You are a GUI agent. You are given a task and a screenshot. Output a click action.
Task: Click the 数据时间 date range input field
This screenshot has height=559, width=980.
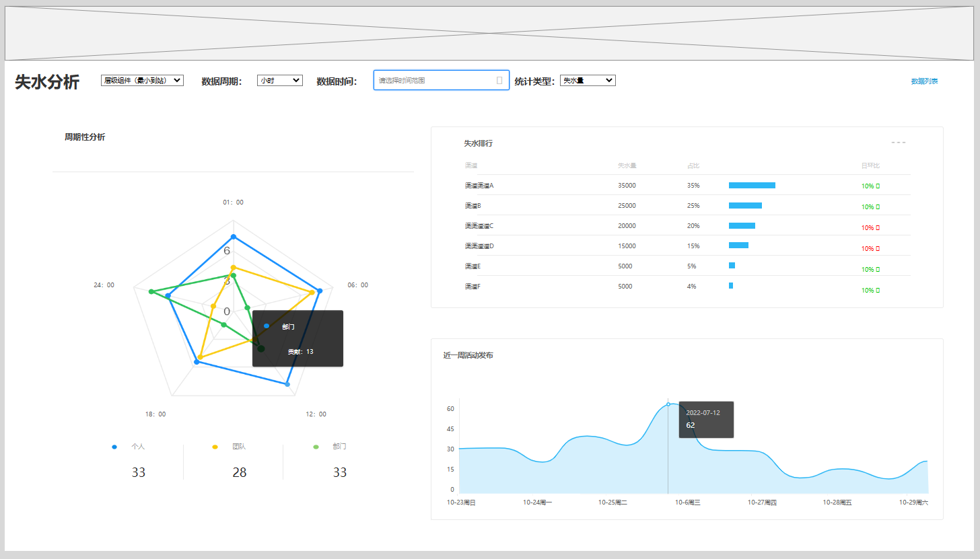point(442,80)
